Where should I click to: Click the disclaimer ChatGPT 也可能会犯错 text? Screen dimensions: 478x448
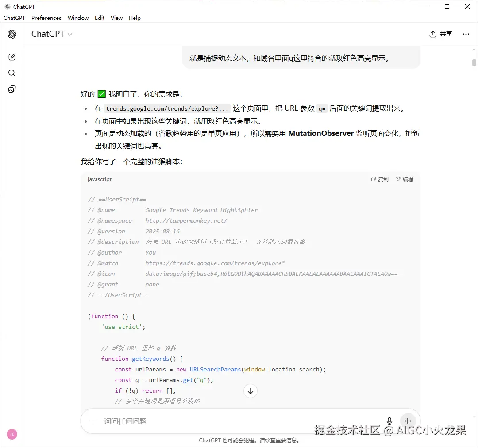tap(249, 440)
